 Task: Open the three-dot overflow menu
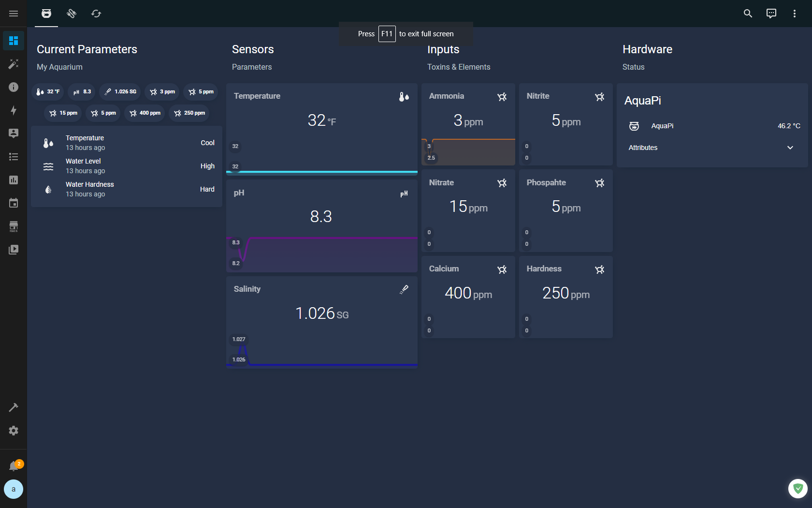[x=794, y=13]
